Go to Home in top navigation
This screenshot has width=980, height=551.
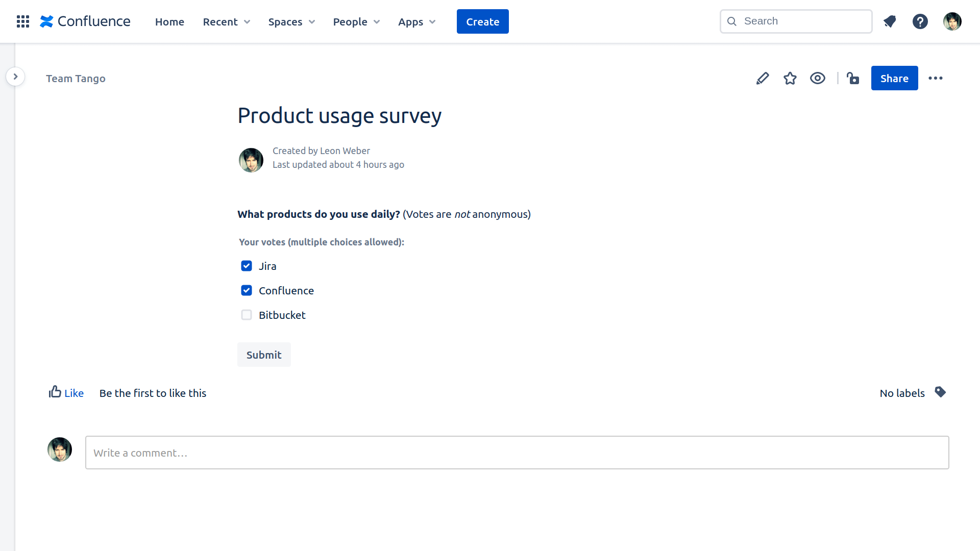point(169,21)
